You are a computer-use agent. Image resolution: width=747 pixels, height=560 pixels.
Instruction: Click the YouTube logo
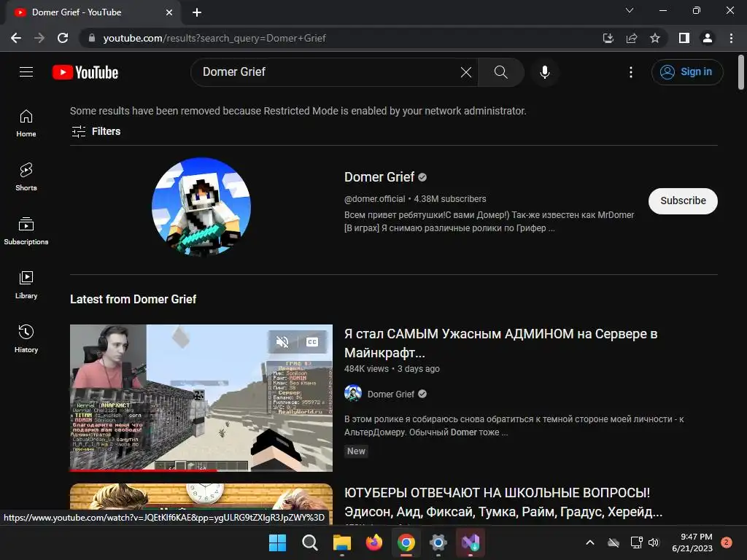85,72
